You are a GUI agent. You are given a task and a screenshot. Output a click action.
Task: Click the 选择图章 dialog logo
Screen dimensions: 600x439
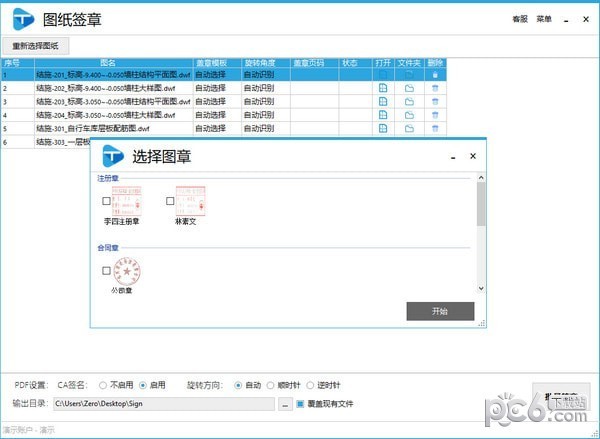[x=113, y=156]
